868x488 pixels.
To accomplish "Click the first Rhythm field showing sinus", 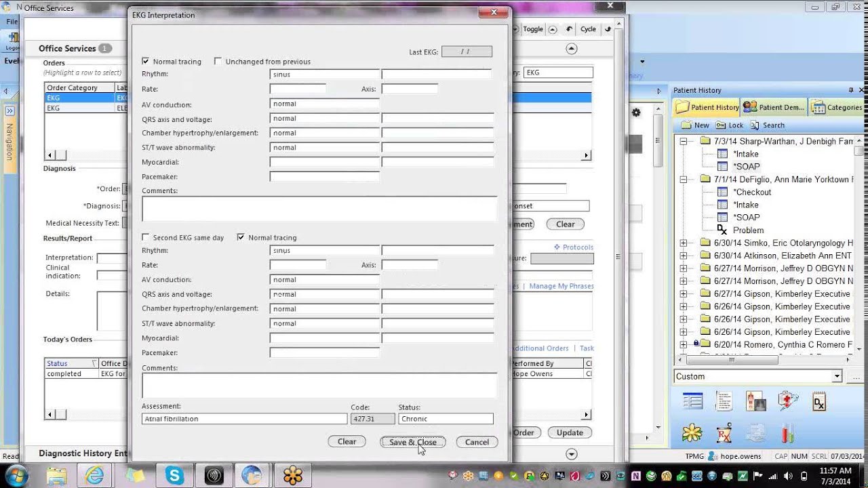I will pyautogui.click(x=324, y=75).
